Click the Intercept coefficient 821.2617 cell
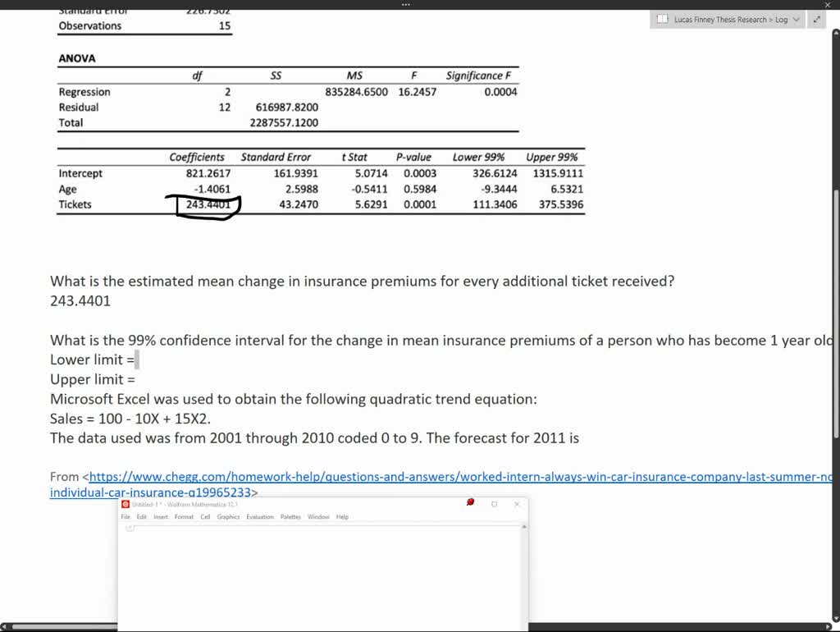The height and width of the screenshot is (632, 840). tap(208, 173)
